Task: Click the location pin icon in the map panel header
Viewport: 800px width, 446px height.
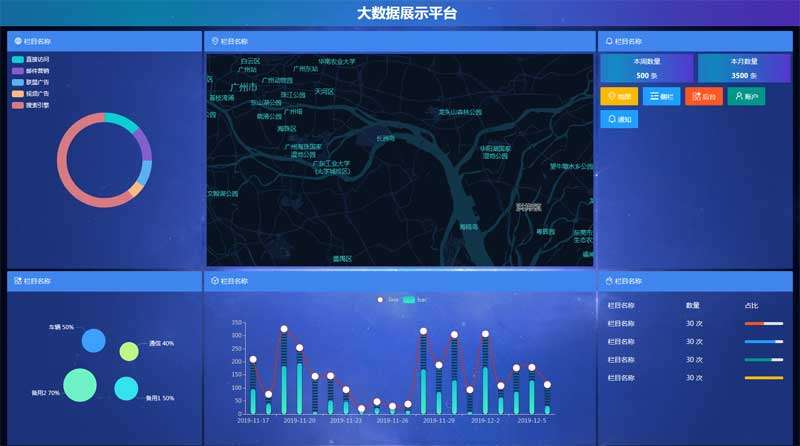Action: tap(214, 42)
